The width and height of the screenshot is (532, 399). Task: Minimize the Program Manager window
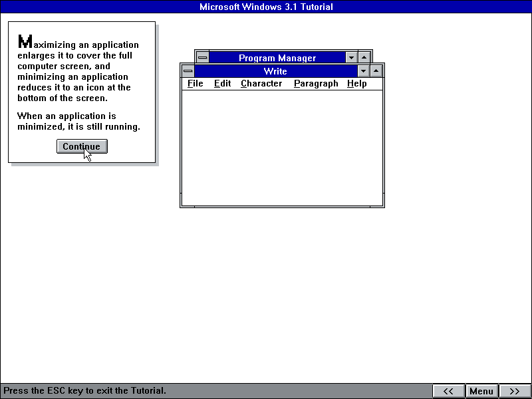[351, 57]
